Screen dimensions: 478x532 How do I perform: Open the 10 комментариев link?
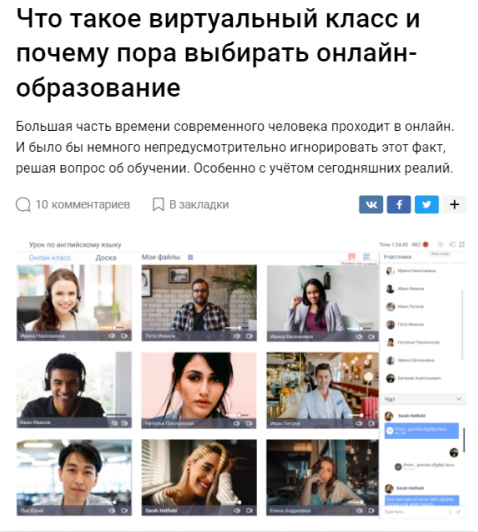coord(83,205)
